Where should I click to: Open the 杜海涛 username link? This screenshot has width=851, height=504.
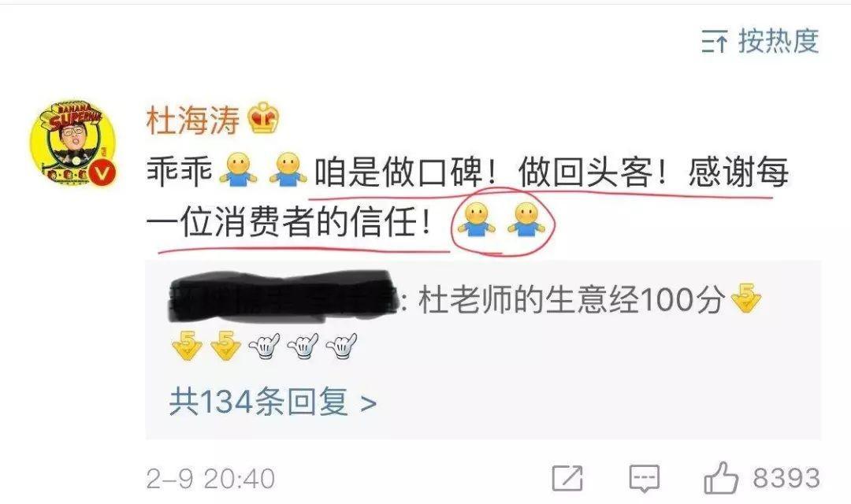(x=193, y=120)
